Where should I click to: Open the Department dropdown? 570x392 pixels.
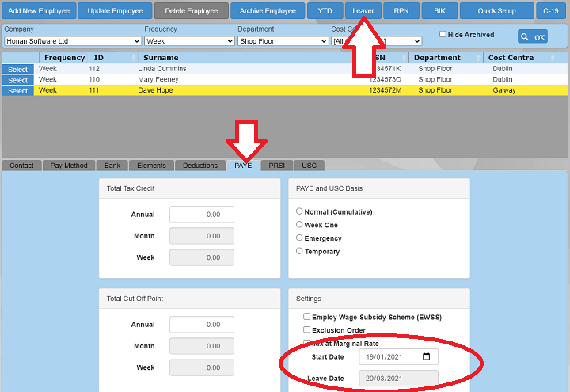coord(283,41)
